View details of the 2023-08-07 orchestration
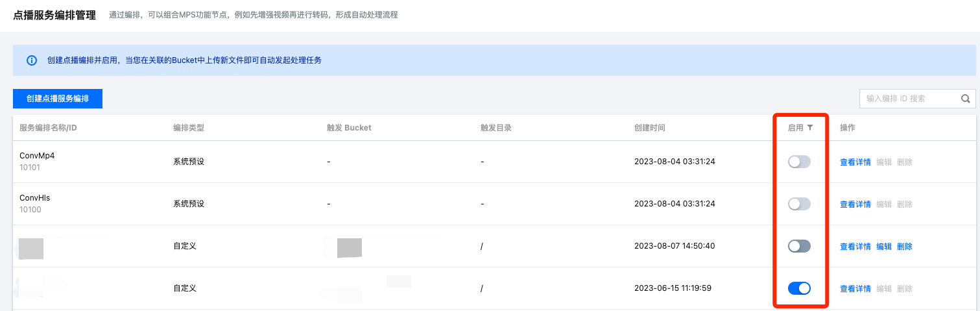 point(855,246)
